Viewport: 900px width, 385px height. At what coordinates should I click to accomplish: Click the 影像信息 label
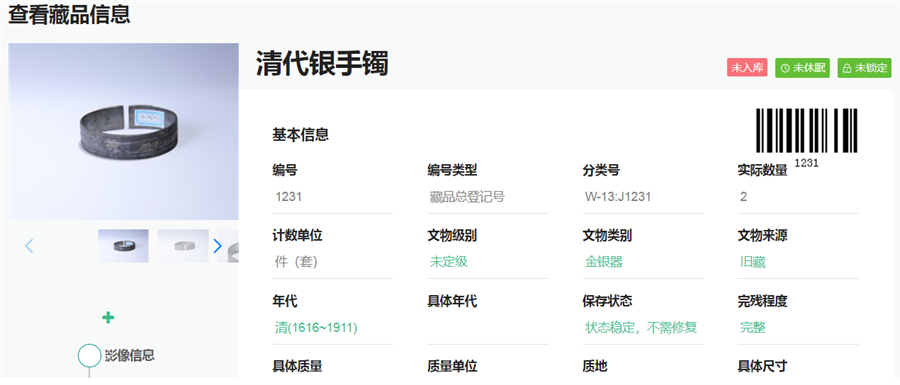point(130,355)
